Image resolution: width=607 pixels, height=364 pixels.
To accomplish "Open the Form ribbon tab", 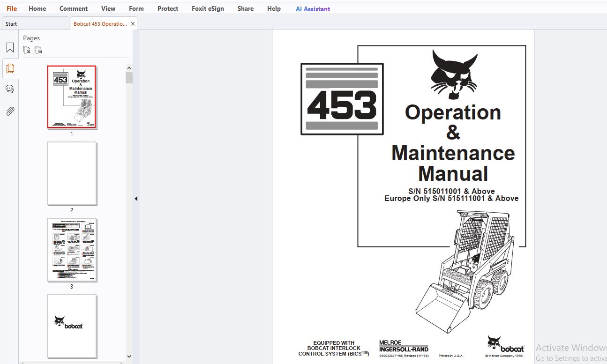I will click(136, 8).
